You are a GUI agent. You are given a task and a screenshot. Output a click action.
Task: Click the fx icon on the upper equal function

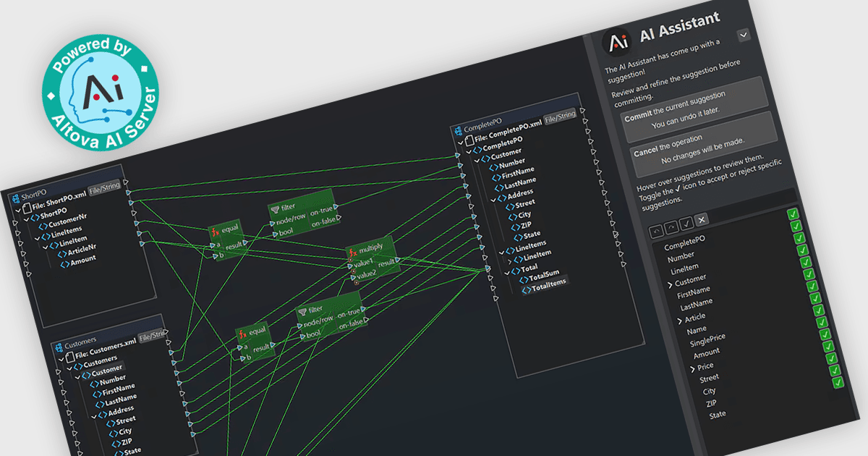coord(214,233)
